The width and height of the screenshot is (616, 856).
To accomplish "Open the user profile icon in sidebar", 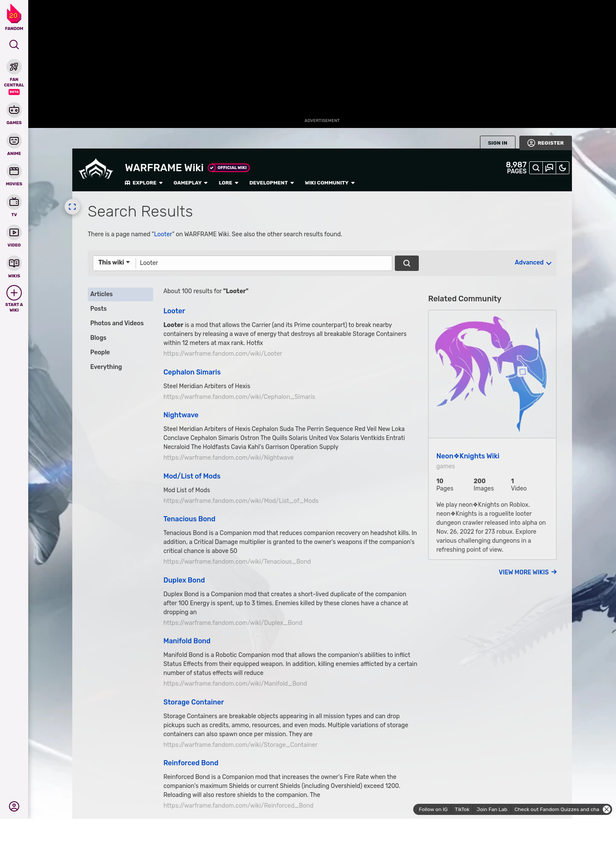I will tap(14, 806).
